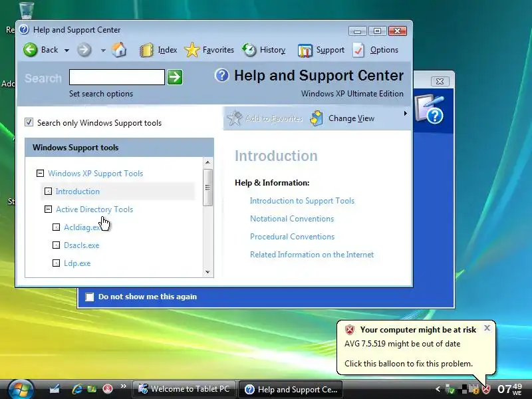532x399 pixels.
Task: Open the Dsacls.exe topic
Action: pyautogui.click(x=81, y=245)
